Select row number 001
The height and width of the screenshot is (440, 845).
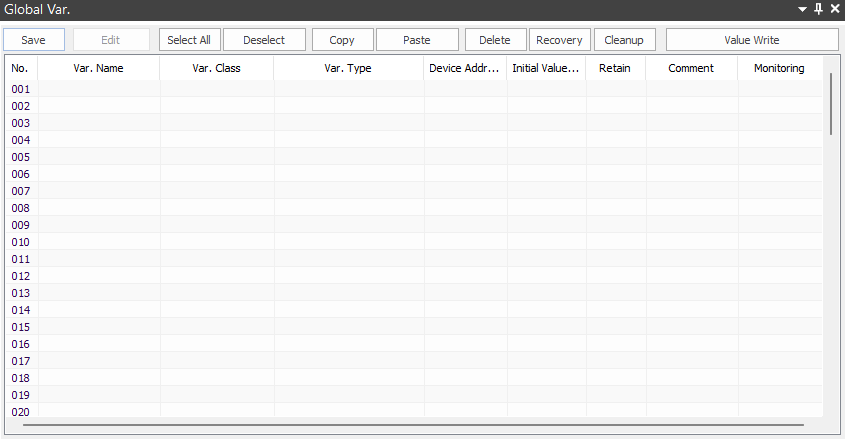pos(21,89)
